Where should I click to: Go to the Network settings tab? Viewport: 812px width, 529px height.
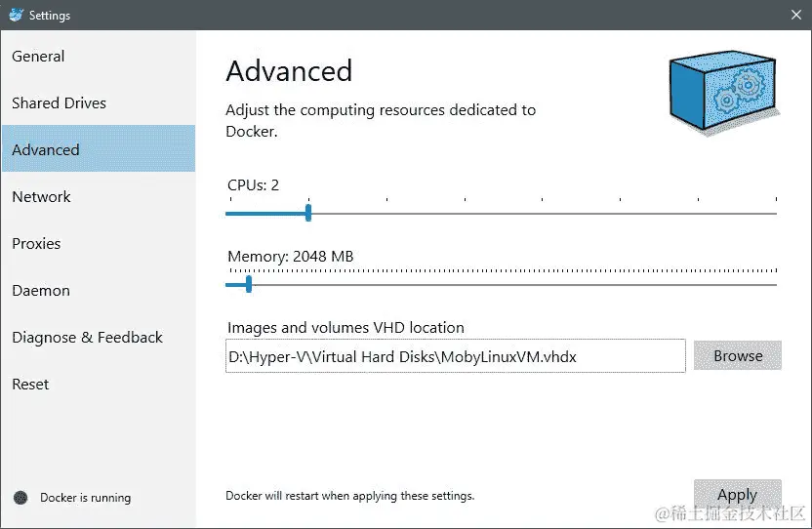click(x=41, y=197)
